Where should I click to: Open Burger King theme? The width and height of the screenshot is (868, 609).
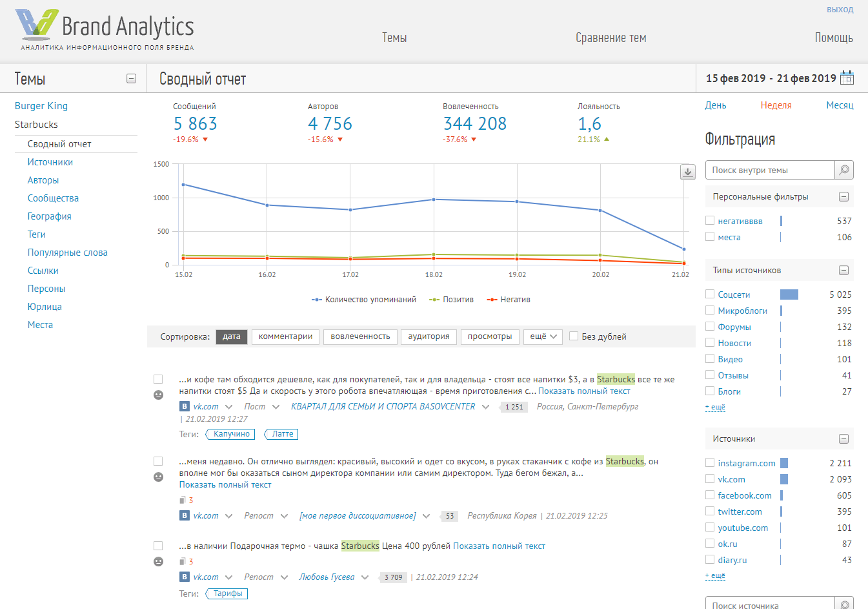[x=41, y=106]
